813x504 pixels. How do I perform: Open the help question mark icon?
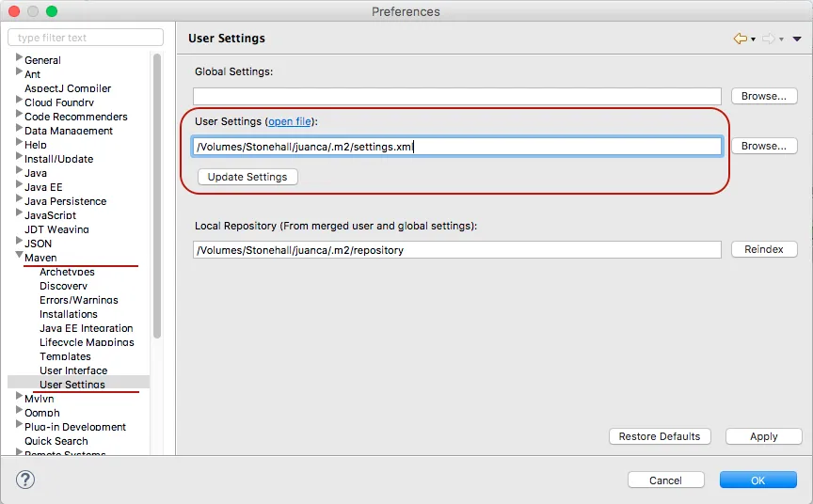(24, 480)
